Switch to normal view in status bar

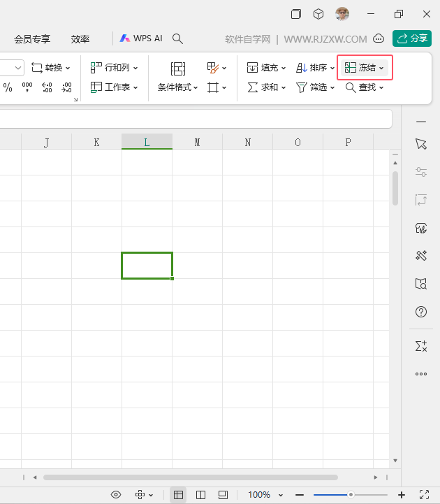[x=178, y=494]
